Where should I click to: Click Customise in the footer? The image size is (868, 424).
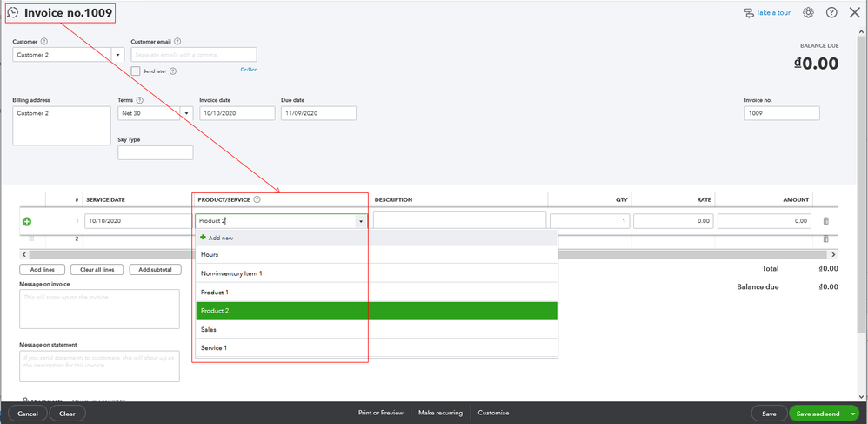(493, 413)
